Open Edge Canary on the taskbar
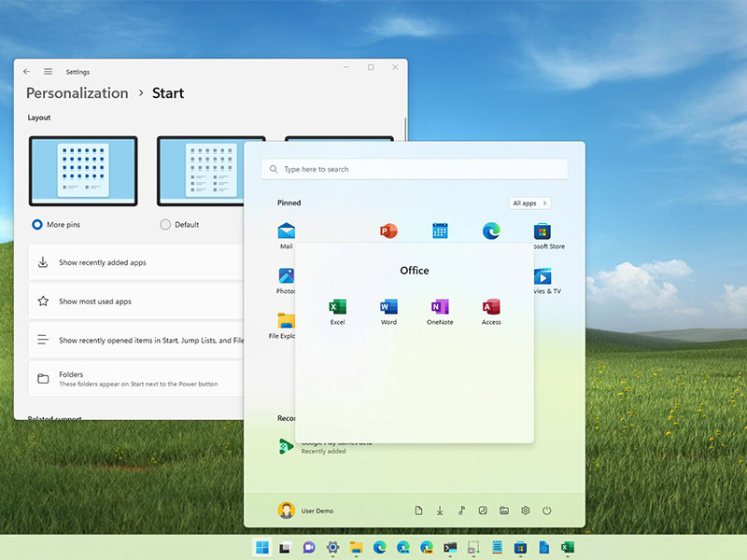 click(x=427, y=548)
